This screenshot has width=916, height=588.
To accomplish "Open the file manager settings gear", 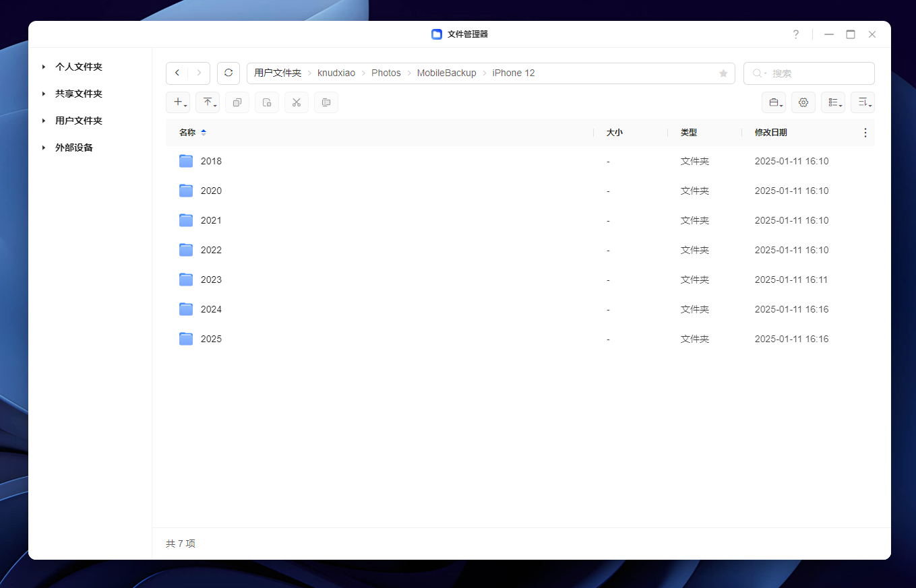I will pos(803,102).
